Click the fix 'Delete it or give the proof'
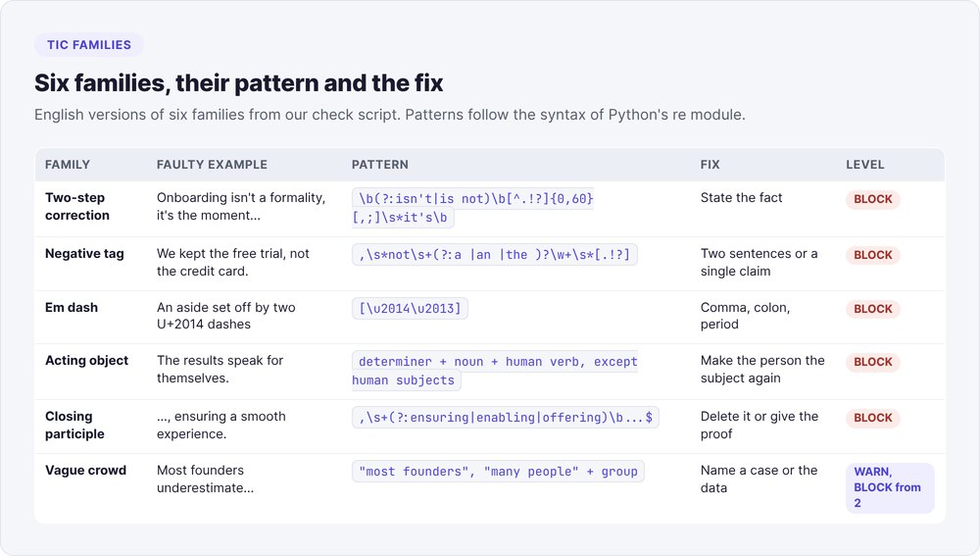The height and width of the screenshot is (556, 980). point(759,425)
